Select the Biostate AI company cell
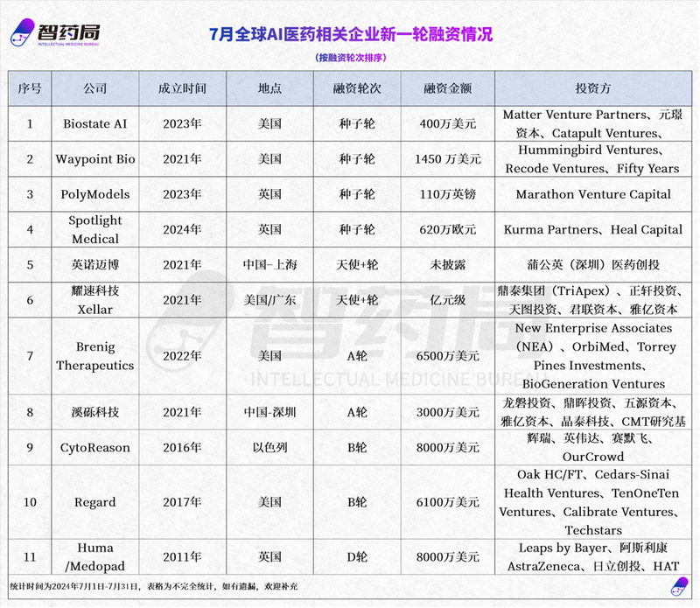Viewport: 700px width, 608px height. click(x=95, y=123)
